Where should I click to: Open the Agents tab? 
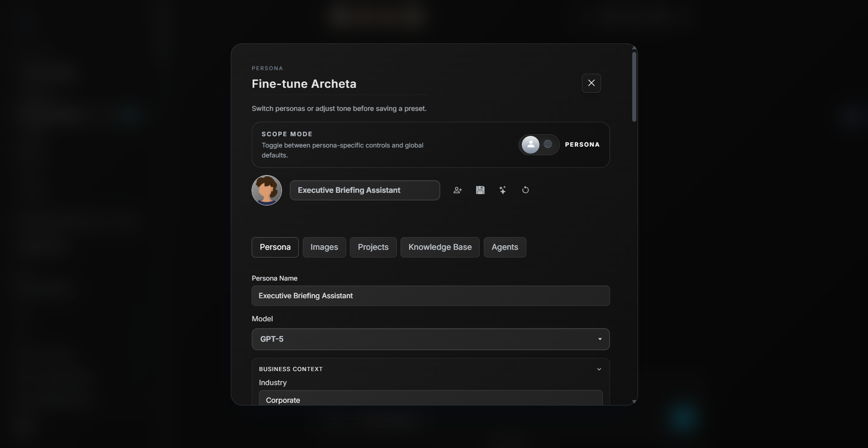[504, 247]
